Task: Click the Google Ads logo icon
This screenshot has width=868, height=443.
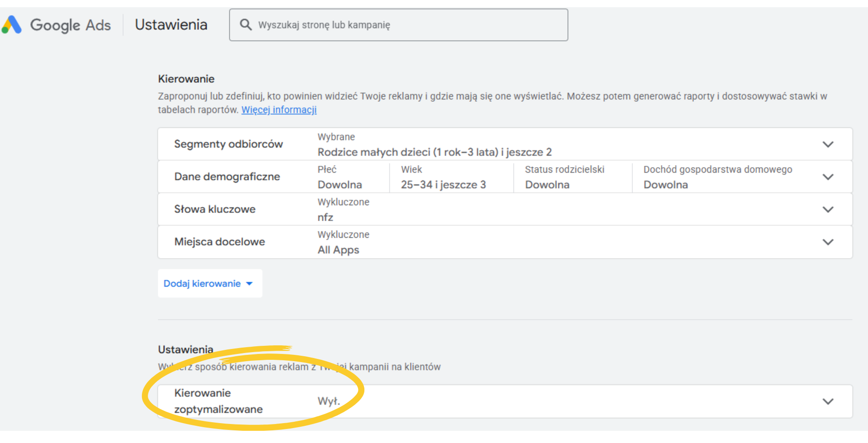Action: coord(12,25)
